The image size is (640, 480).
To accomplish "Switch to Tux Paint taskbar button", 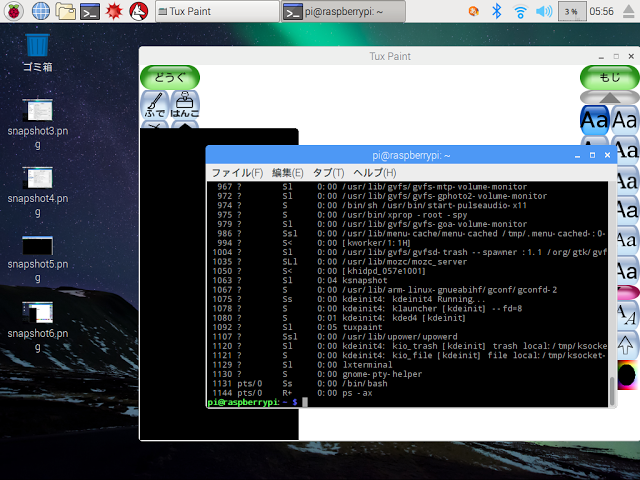I will click(217, 11).
